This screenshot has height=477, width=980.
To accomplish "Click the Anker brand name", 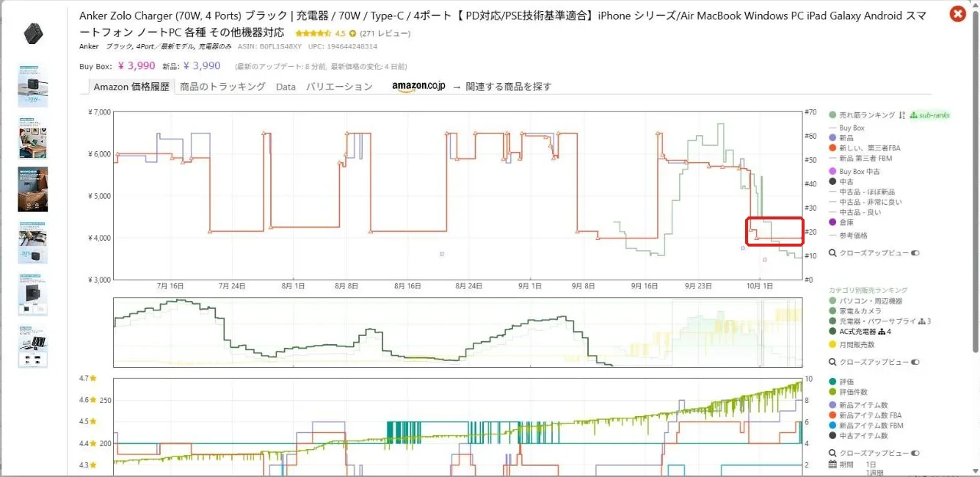I will [x=89, y=46].
